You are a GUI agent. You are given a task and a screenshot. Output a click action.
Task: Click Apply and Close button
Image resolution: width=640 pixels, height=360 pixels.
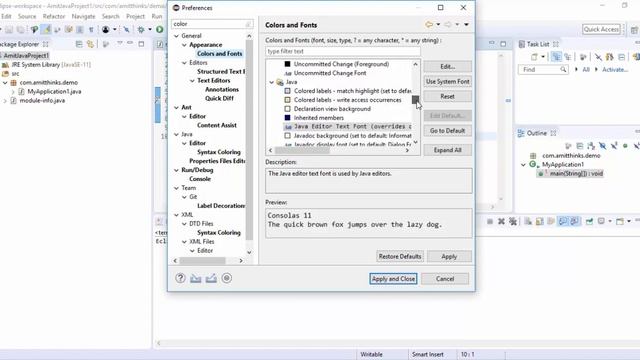[x=393, y=279]
